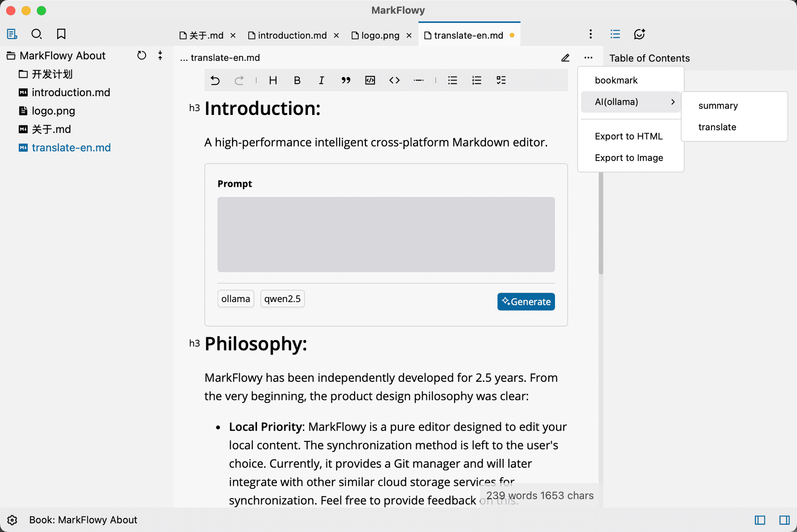Screen dimensions: 797x532
Task: Close the 关于.md tab
Action: [233, 36]
